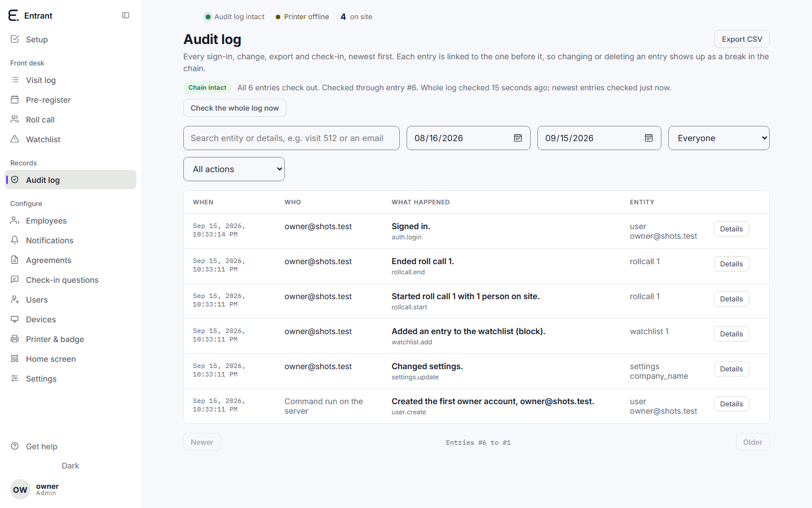The image size is (812, 508).
Task: Open the All actions filter dropdown
Action: click(234, 169)
